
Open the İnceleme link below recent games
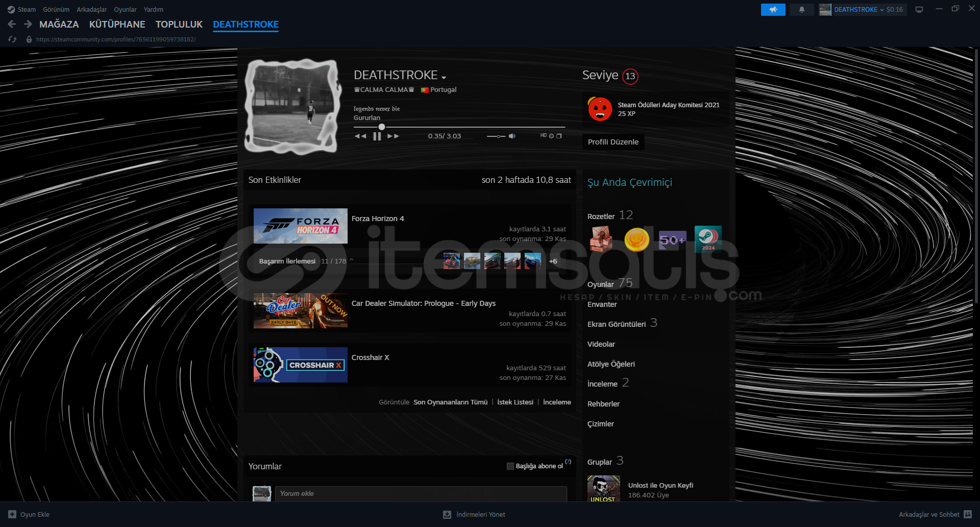click(557, 402)
